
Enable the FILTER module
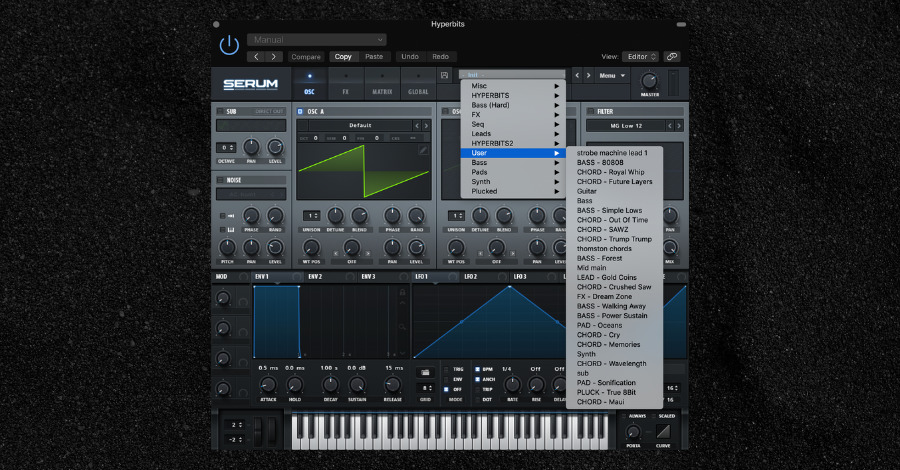coord(591,111)
